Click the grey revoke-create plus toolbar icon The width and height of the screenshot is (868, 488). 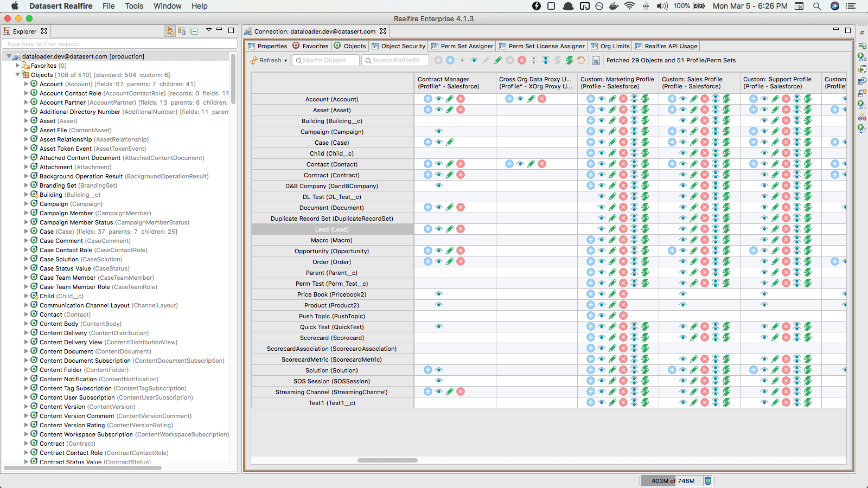438,60
